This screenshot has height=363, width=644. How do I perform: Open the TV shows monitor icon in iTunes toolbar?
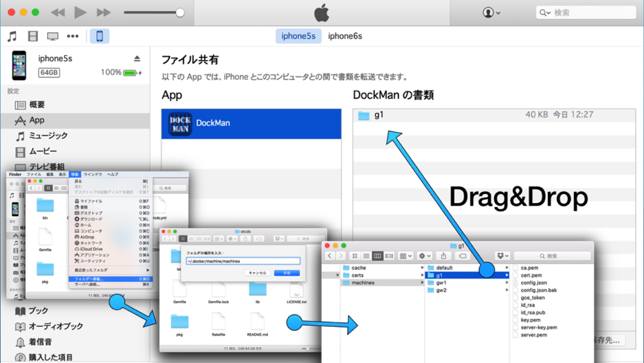(x=53, y=36)
